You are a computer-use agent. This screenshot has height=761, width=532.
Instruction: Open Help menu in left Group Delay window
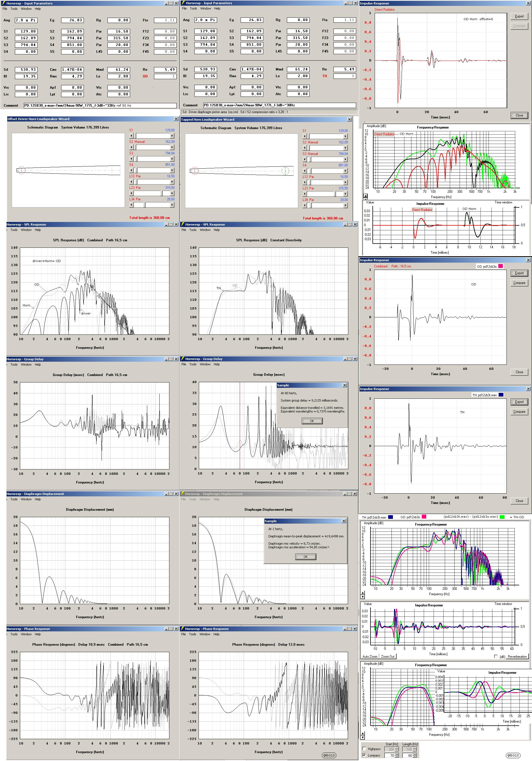tap(38, 364)
